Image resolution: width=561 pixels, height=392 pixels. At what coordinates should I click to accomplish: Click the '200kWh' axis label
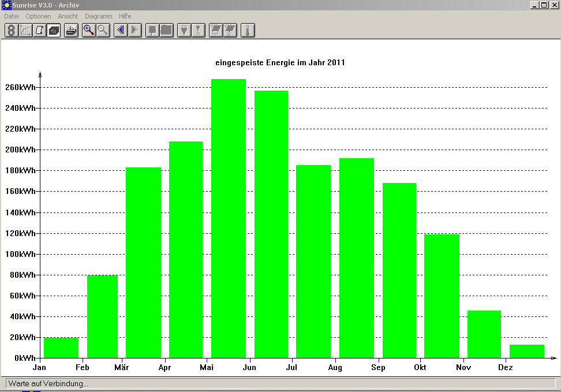point(20,150)
